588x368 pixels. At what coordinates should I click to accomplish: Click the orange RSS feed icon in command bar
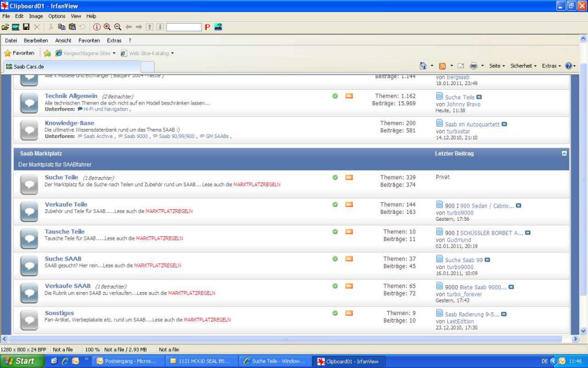click(443, 66)
